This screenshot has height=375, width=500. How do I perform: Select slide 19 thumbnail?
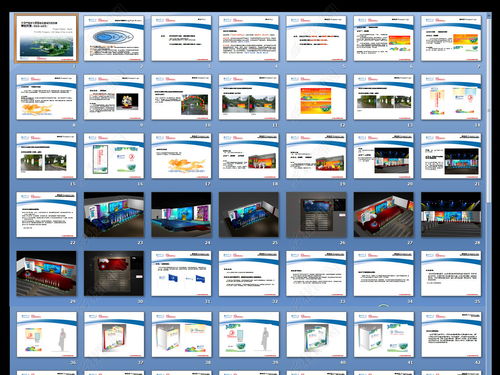(x=316, y=156)
